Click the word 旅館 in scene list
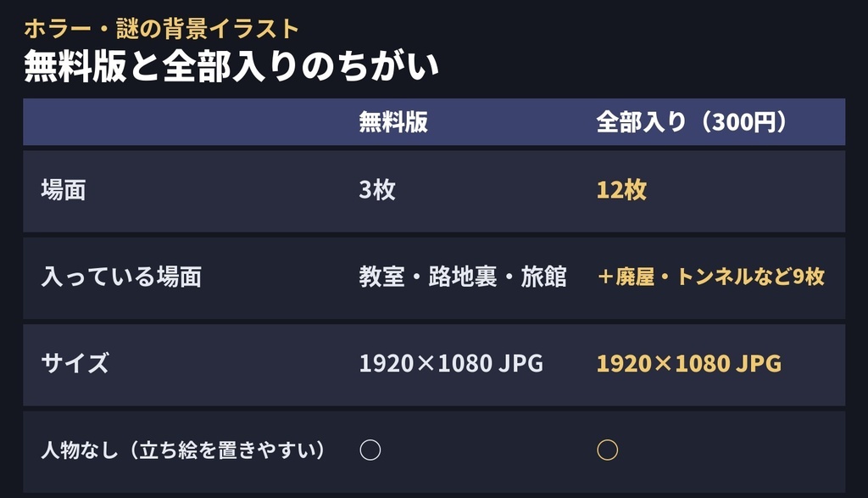Image resolution: width=868 pixels, height=498 pixels. pyautogui.click(x=543, y=277)
